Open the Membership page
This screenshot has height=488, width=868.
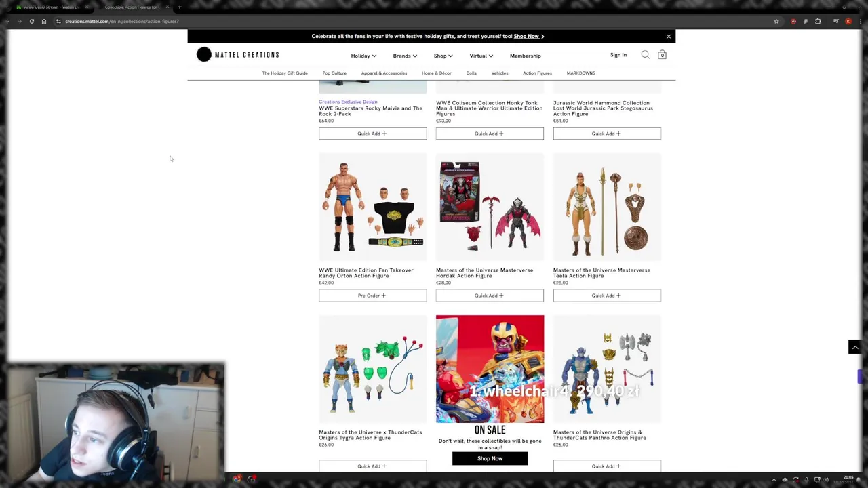click(526, 56)
